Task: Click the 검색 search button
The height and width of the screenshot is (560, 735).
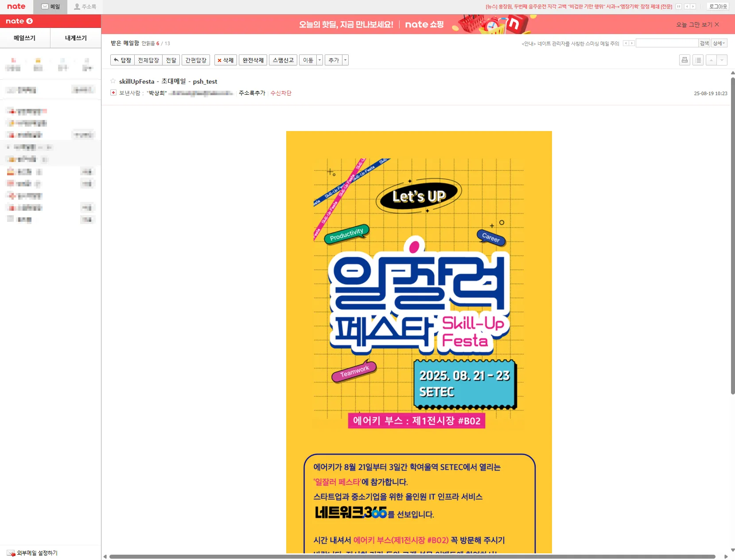Action: pos(704,43)
